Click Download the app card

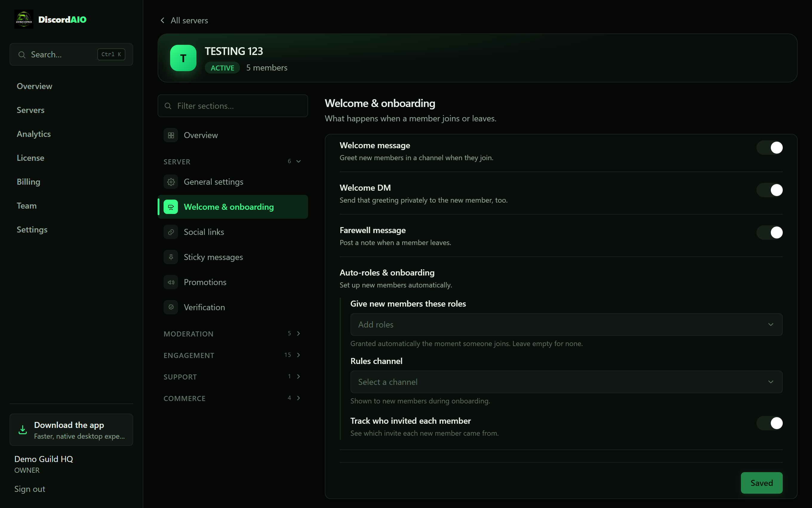71,430
